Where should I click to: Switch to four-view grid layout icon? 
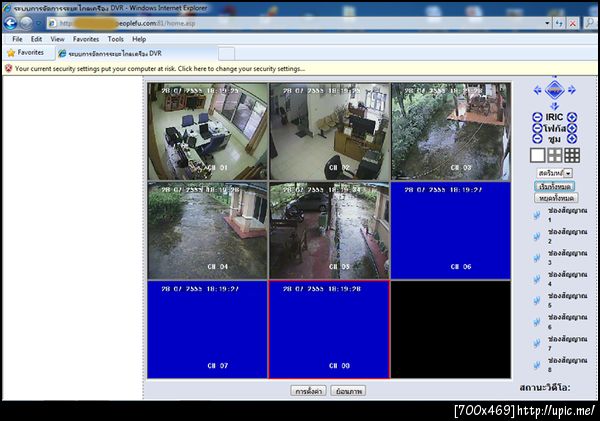click(x=555, y=155)
